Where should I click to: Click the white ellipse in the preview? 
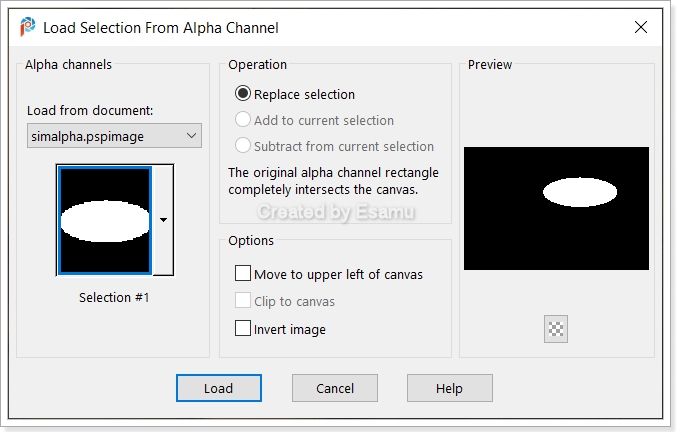[580, 192]
